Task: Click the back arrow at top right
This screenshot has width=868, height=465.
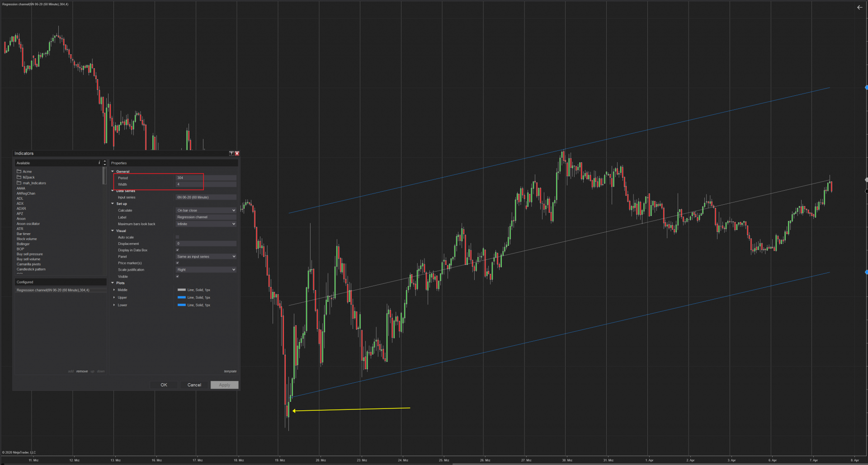Action: click(x=859, y=7)
